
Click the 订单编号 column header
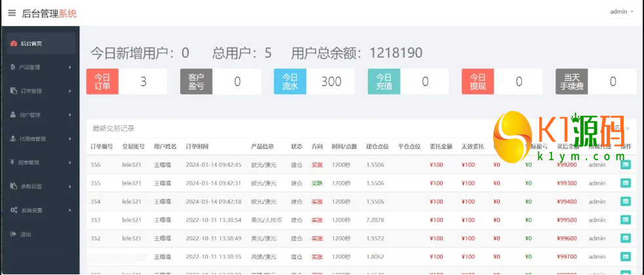coord(102,146)
